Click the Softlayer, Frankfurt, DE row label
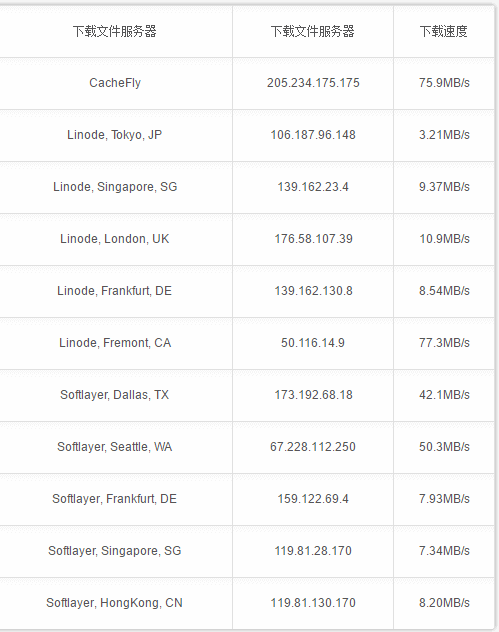Viewport: 499px width, 632px height. point(114,499)
